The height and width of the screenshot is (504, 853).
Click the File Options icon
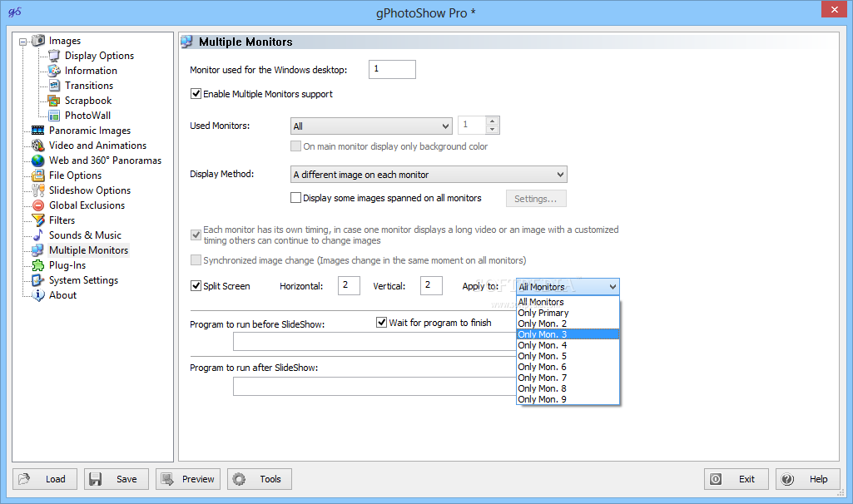(38, 175)
